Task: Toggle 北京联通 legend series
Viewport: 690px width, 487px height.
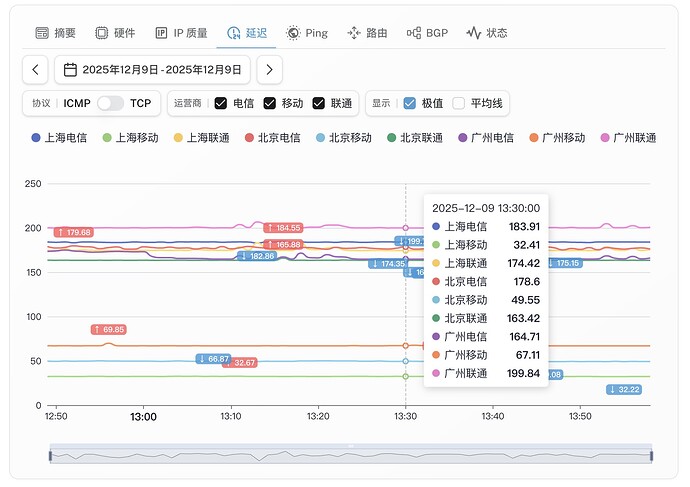Action: coord(415,138)
